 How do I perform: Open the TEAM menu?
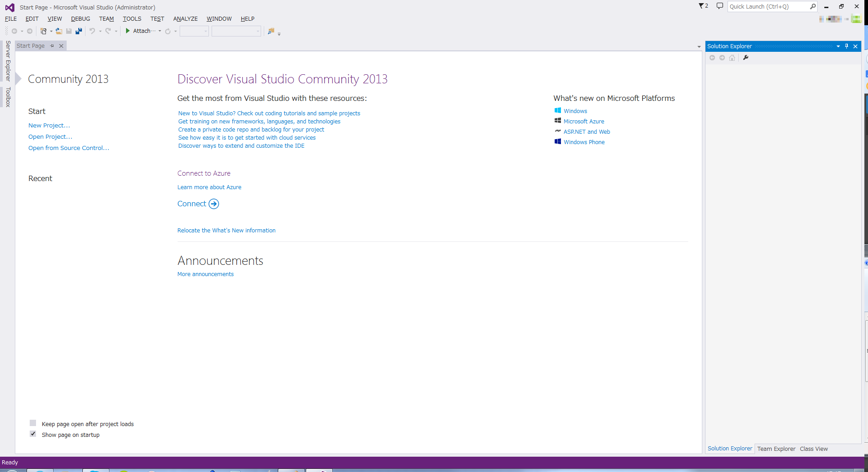107,19
